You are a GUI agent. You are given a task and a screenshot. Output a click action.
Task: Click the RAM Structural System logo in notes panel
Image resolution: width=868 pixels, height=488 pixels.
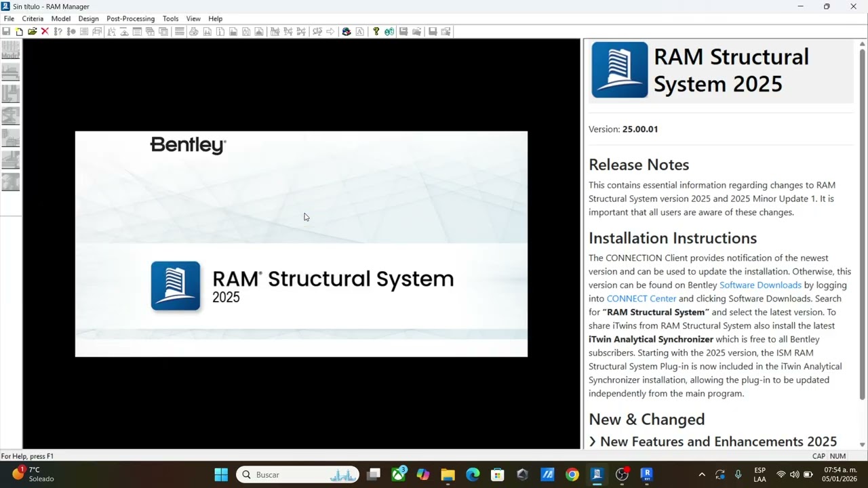[620, 70]
